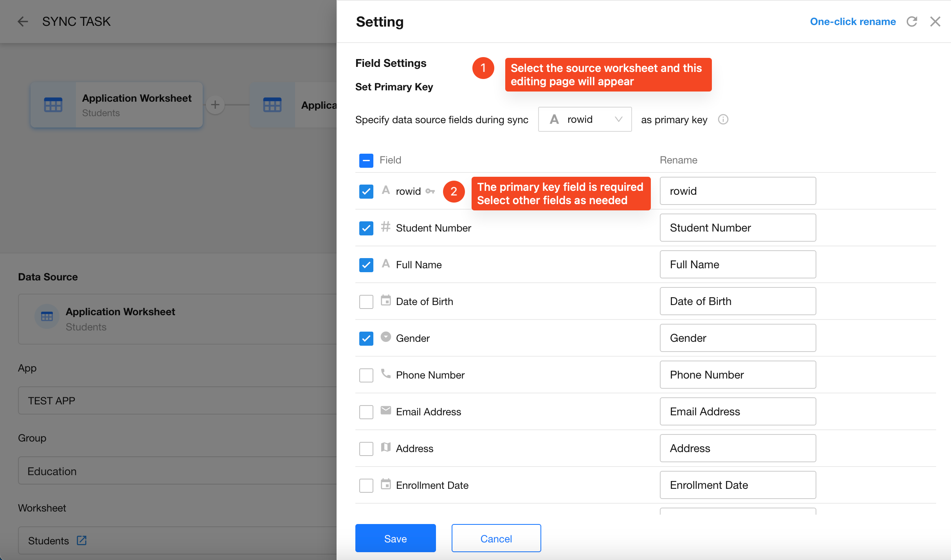Click the info icon next to primary key
951x560 pixels.
[723, 119]
